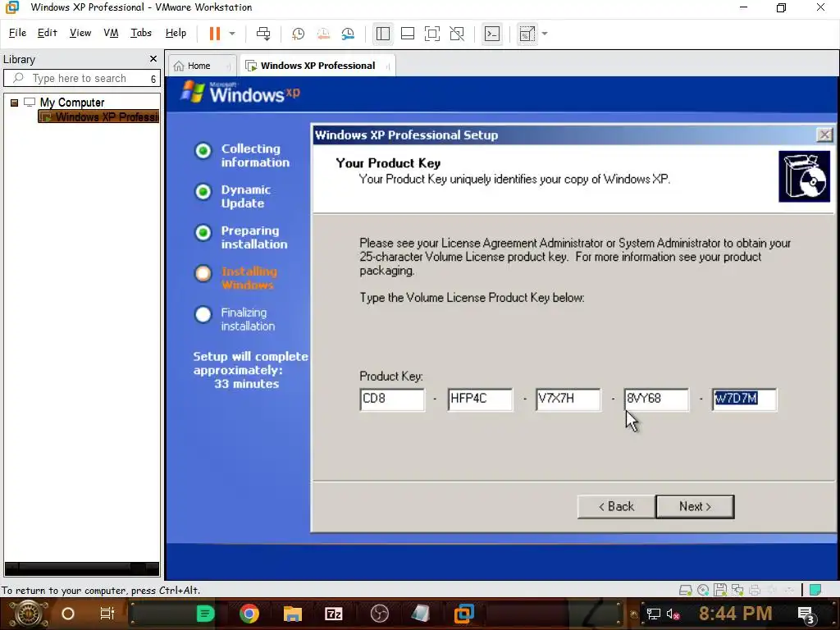840x630 pixels.
Task: Open the notification center icon
Action: 806,614
